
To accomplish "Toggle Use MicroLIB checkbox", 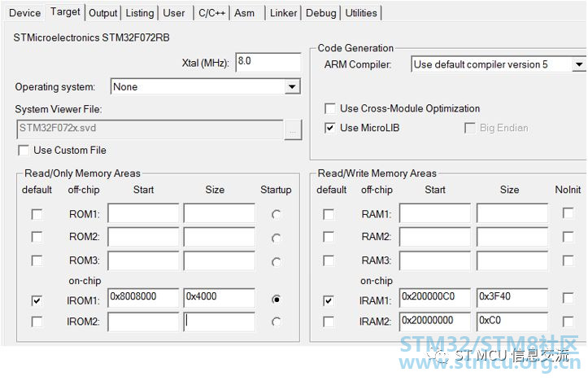I will pyautogui.click(x=330, y=128).
